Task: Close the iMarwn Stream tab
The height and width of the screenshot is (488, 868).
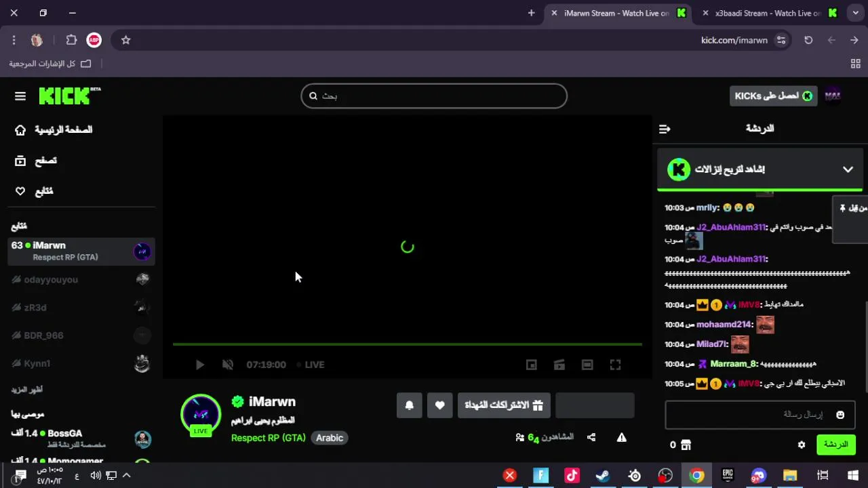Action: click(554, 13)
